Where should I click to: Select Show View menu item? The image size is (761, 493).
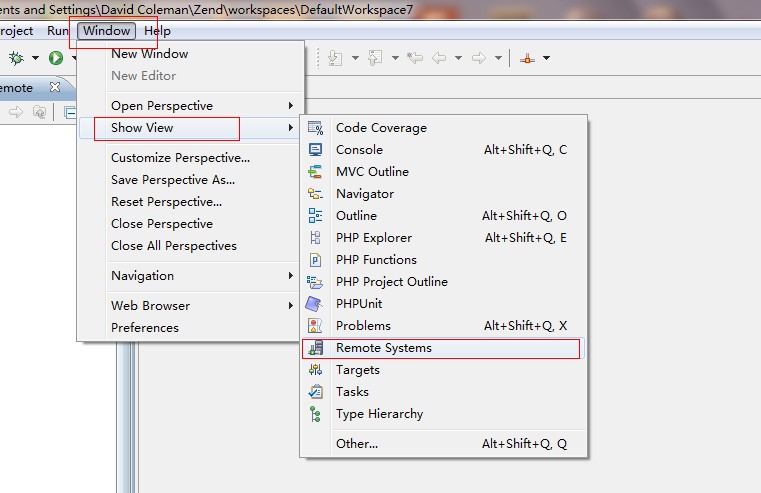[x=189, y=128]
